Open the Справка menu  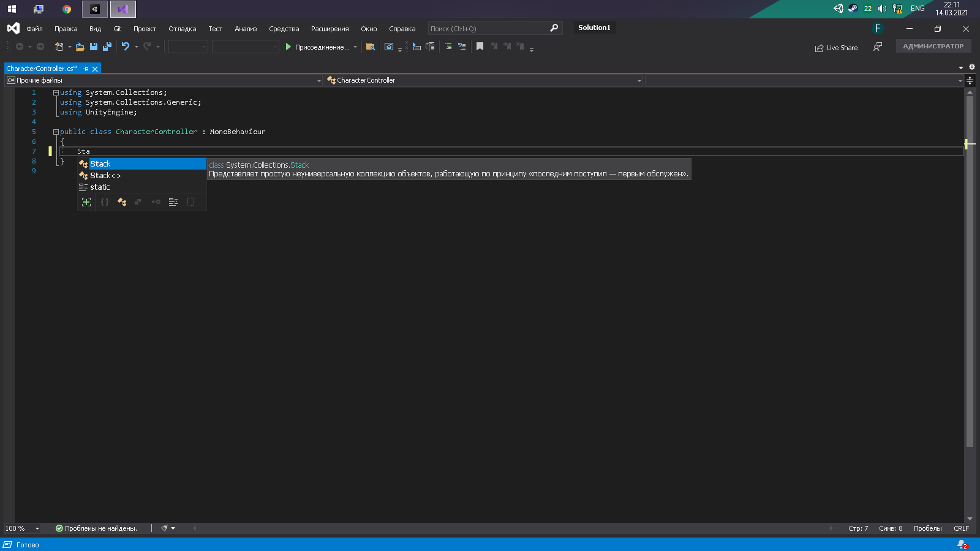pyautogui.click(x=402, y=29)
